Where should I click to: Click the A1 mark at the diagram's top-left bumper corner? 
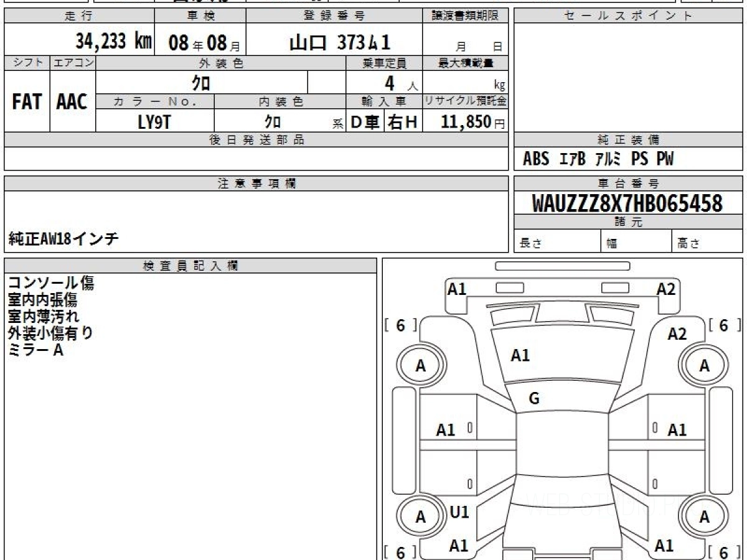click(457, 289)
